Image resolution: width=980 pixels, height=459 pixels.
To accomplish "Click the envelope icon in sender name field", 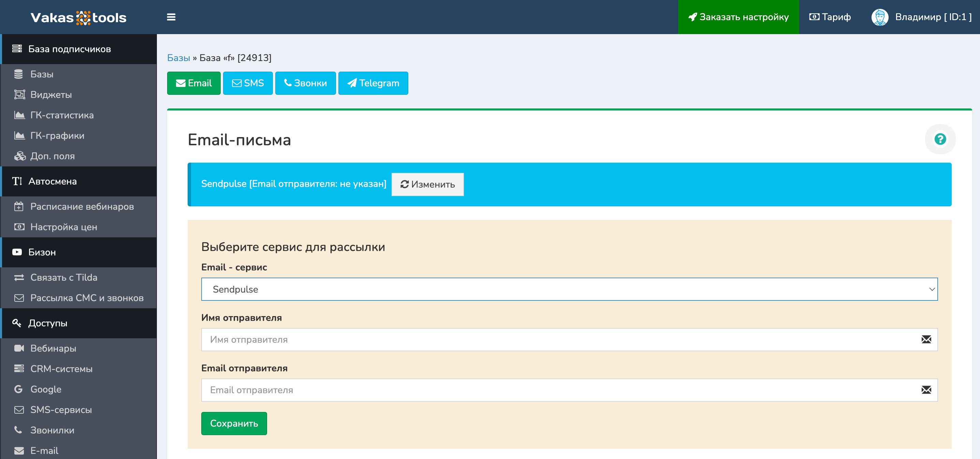I will coord(926,339).
